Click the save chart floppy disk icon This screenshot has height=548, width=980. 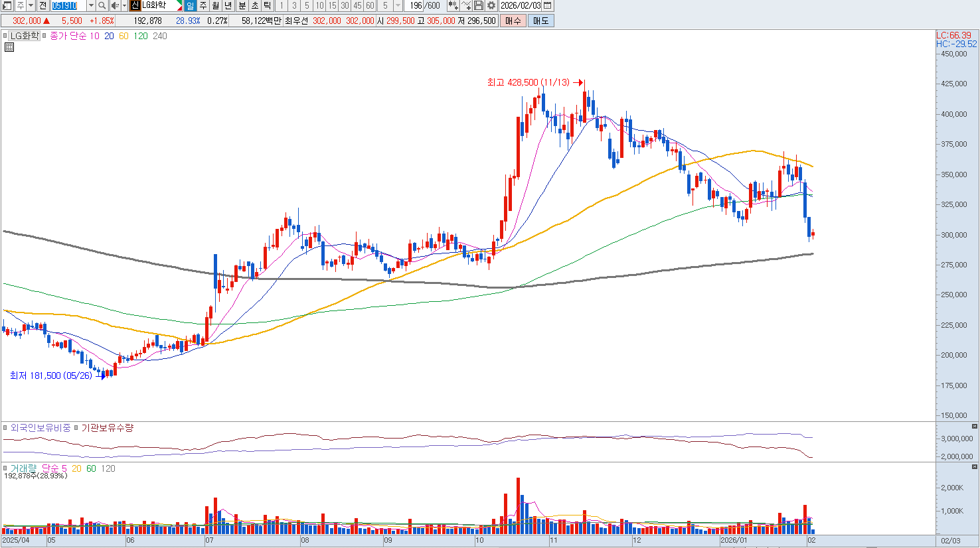click(x=479, y=5)
